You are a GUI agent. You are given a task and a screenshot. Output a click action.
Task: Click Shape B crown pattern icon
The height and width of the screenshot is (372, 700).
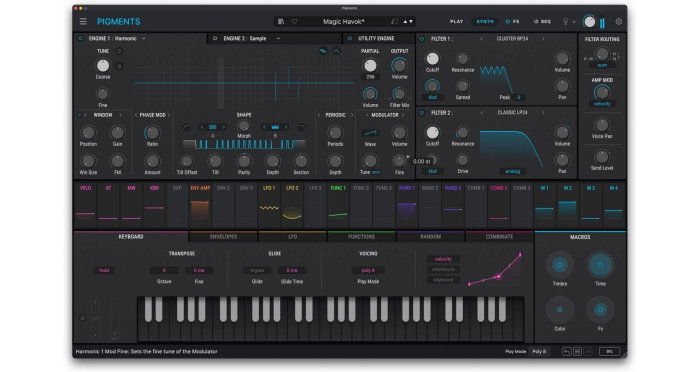click(x=275, y=127)
